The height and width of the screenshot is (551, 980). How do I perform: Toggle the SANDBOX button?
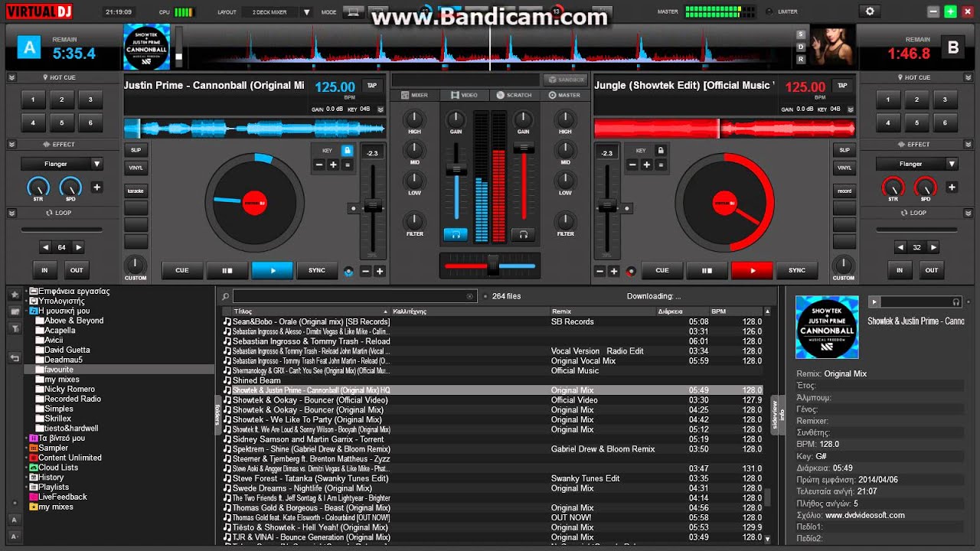pos(565,80)
